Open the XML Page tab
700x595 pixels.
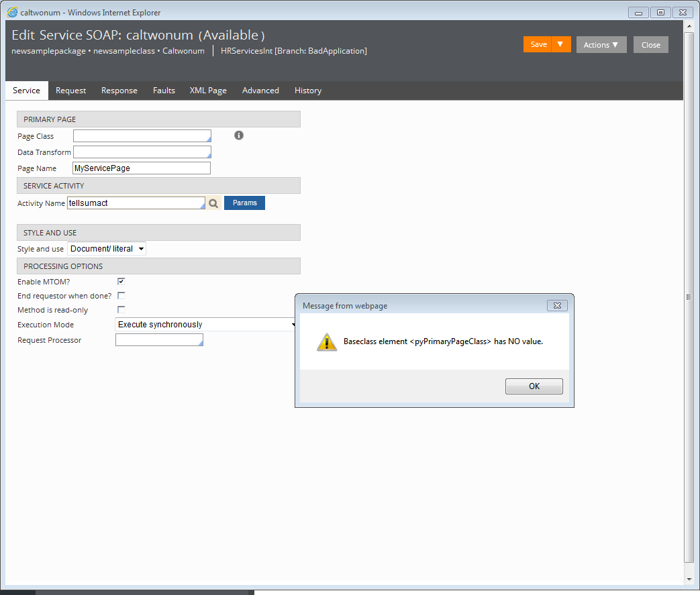208,91
